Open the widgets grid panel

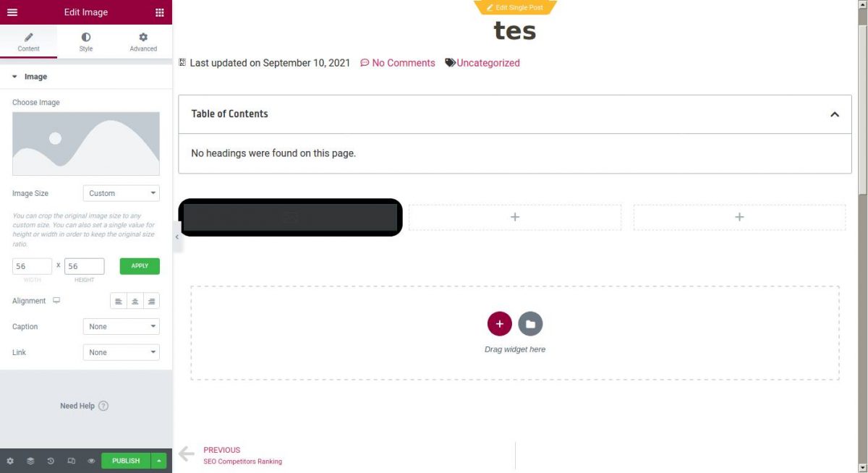coord(160,12)
